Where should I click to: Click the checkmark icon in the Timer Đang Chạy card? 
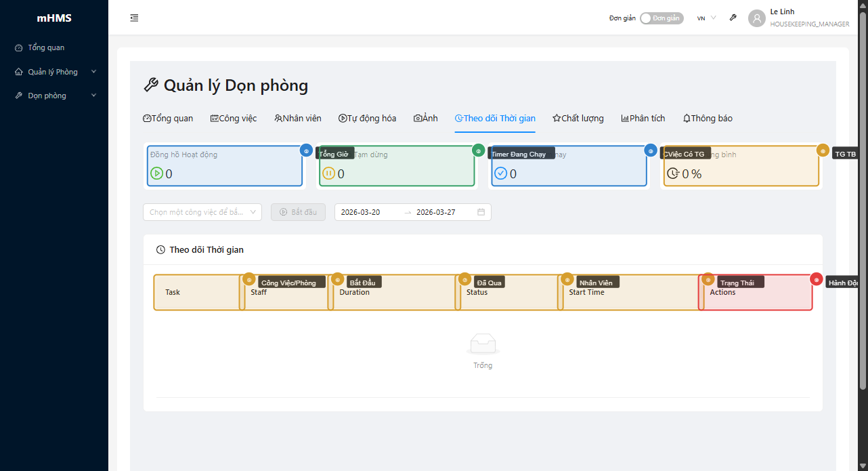point(500,173)
